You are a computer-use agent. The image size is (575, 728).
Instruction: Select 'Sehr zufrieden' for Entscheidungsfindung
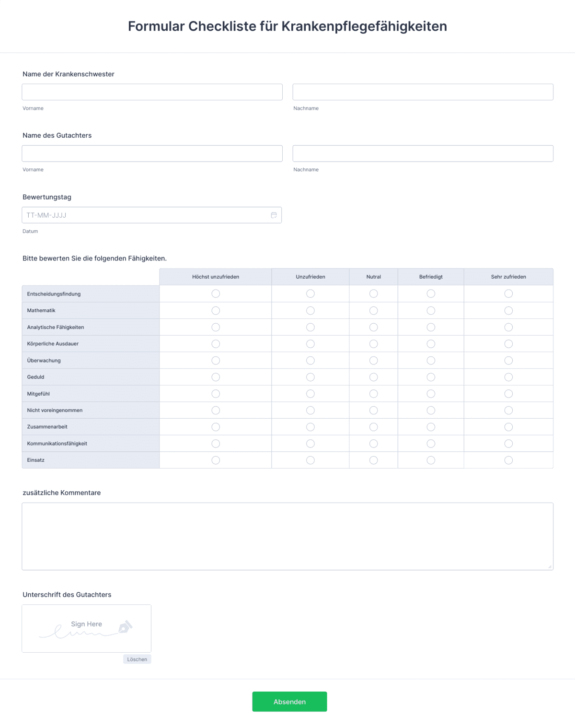(x=508, y=294)
